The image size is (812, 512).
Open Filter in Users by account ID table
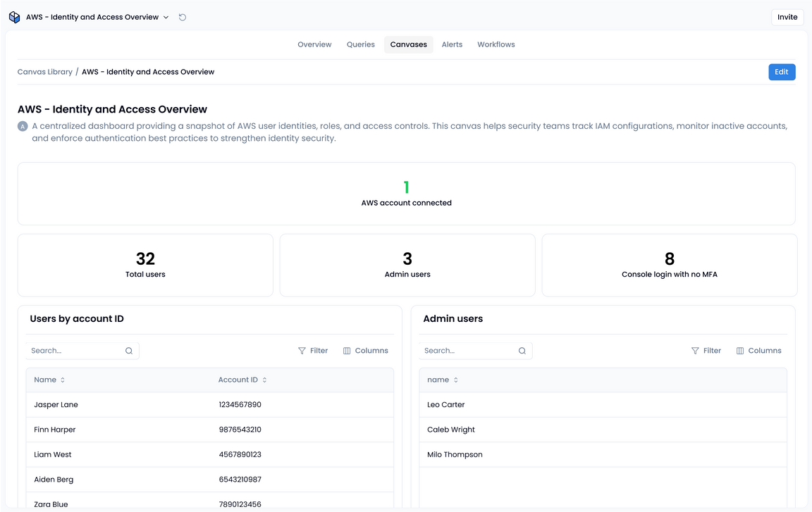pyautogui.click(x=313, y=351)
